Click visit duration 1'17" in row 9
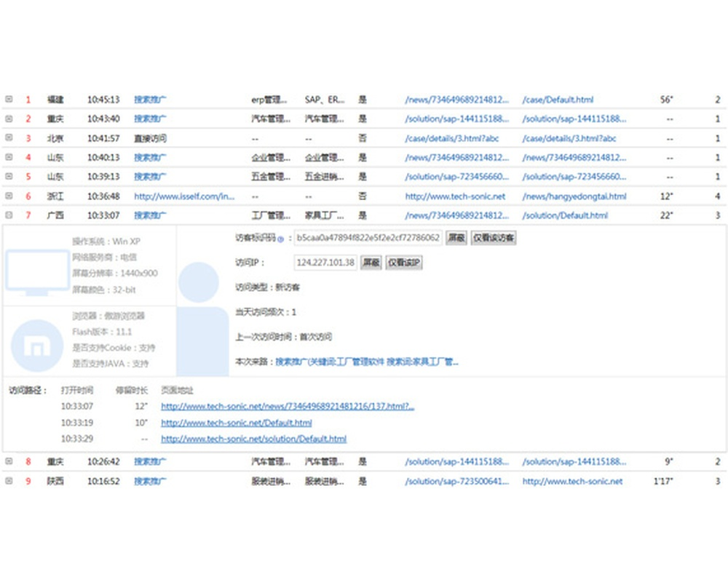Viewport: 728px width, 582px height. click(x=663, y=482)
